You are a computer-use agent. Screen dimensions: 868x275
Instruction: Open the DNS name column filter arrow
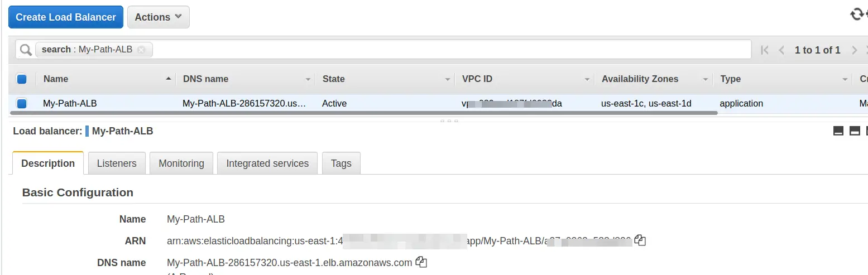(x=308, y=80)
